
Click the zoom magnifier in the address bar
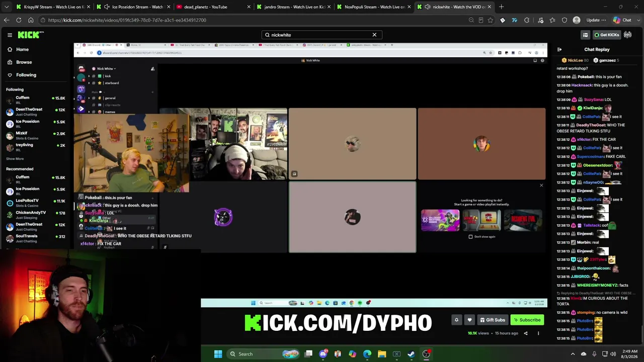pyautogui.click(x=471, y=20)
